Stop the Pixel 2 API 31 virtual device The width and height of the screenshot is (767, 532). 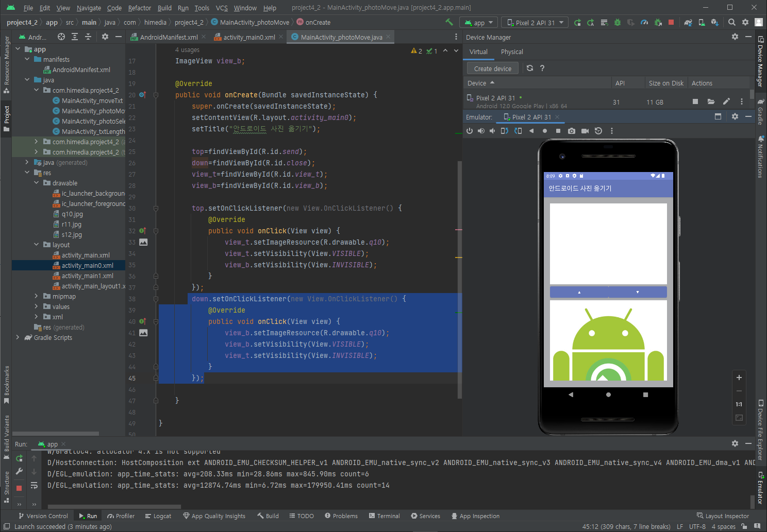tap(695, 101)
